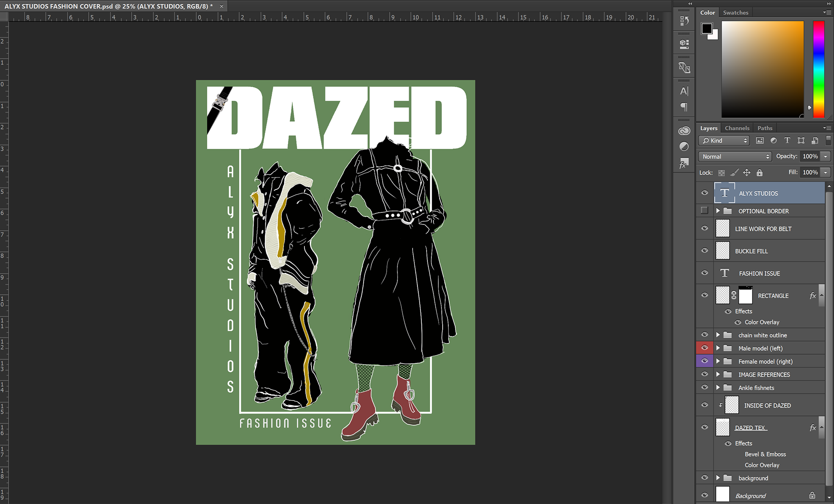
Task: Open the Kind filter dropdown
Action: 724,141
